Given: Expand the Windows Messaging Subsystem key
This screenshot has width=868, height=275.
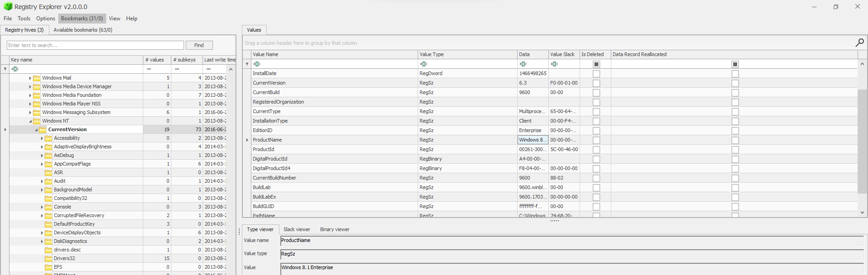Looking at the screenshot, I should (x=30, y=113).
